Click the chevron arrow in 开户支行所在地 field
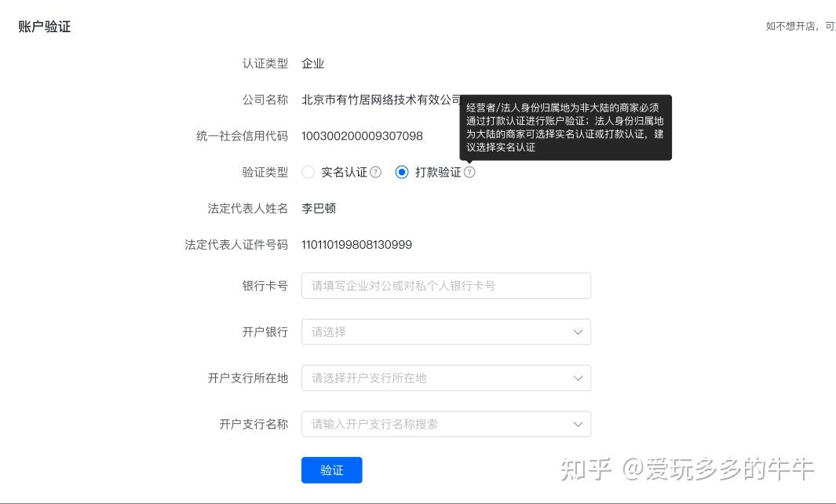Viewport: 836px width, 504px height. click(x=578, y=378)
